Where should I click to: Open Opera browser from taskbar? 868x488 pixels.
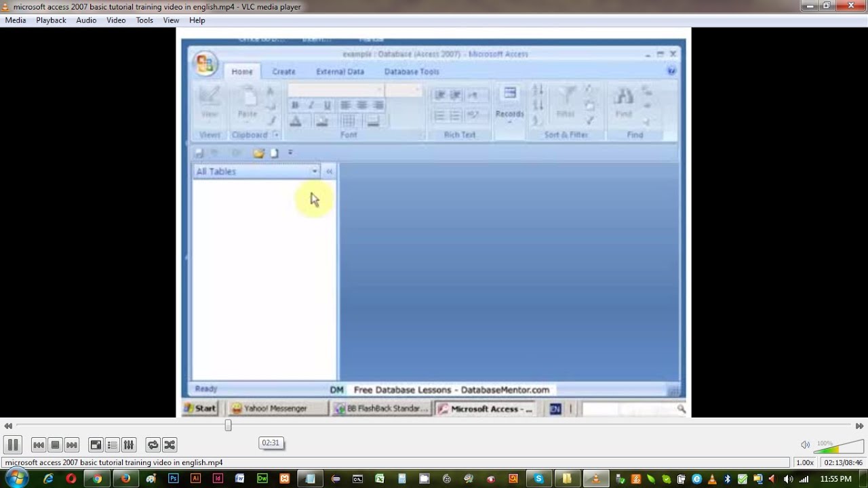coord(71,479)
